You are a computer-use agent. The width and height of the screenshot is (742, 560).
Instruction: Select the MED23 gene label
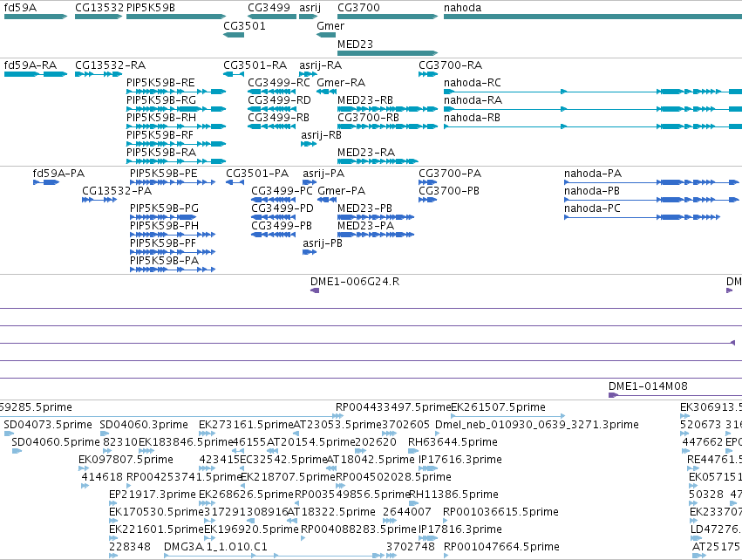tap(356, 44)
